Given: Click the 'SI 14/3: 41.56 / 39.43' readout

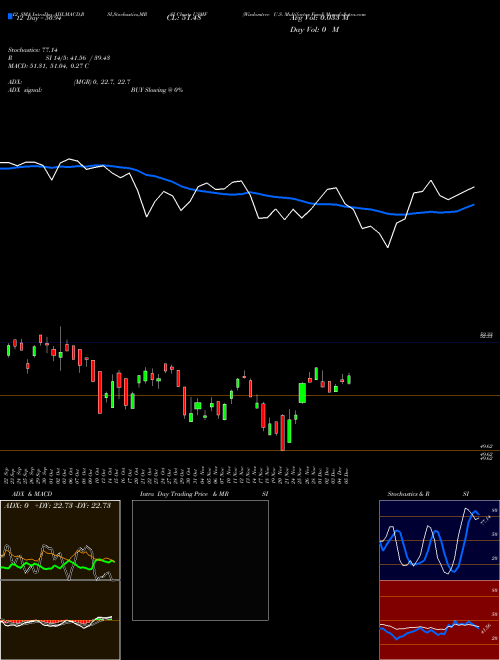Looking at the screenshot, I should [78, 58].
